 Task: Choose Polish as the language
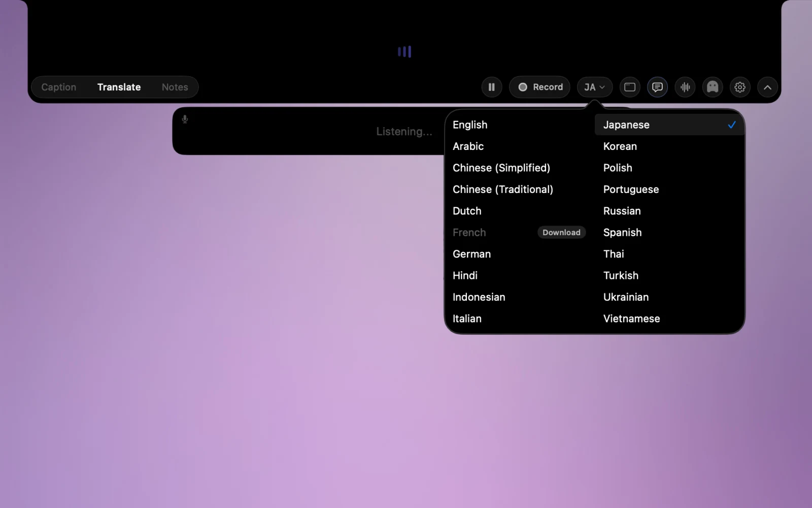tap(669, 168)
